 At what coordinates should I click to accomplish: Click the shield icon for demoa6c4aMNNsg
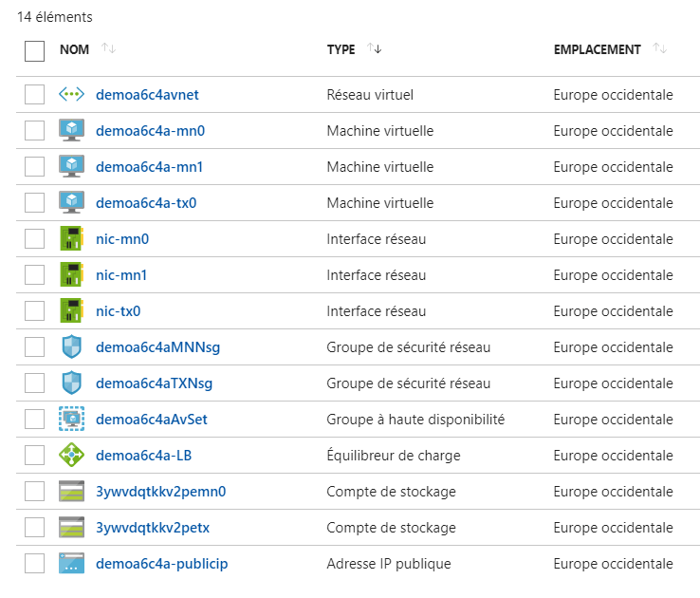(72, 347)
